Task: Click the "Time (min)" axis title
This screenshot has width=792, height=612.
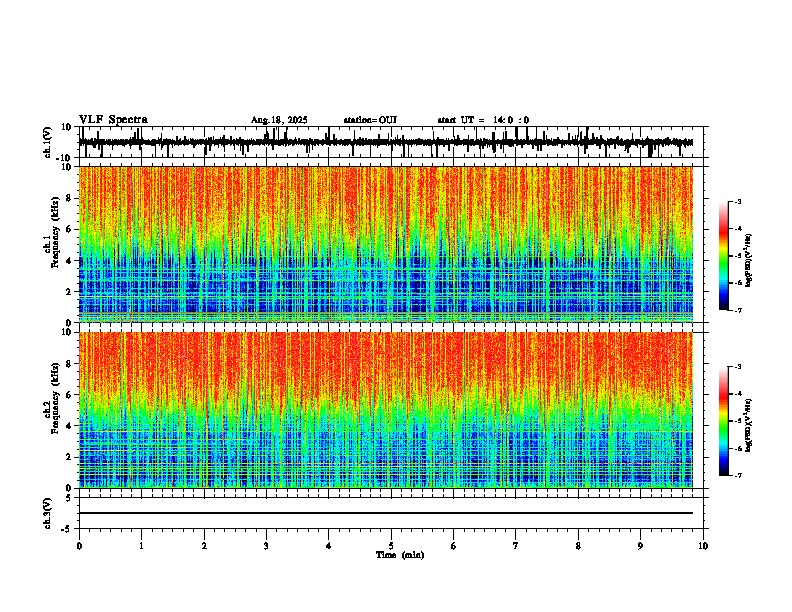Action: [400, 555]
